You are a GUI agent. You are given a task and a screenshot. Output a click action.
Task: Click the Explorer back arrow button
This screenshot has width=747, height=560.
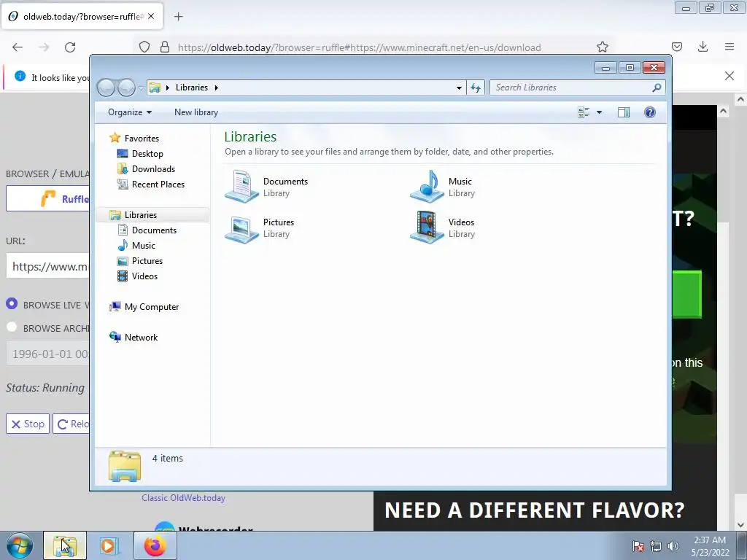(106, 87)
